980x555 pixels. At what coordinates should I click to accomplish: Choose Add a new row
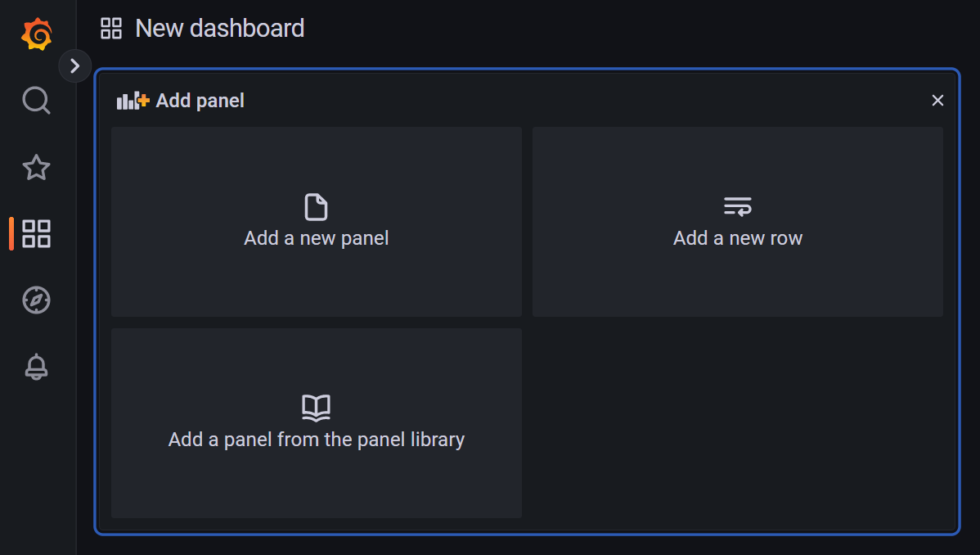[x=737, y=237]
